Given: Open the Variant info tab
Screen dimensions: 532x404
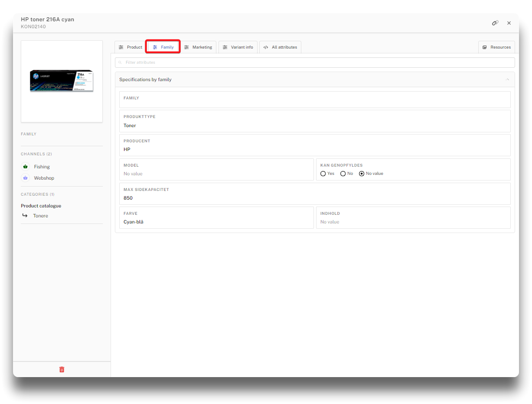Looking at the screenshot, I should [238, 47].
